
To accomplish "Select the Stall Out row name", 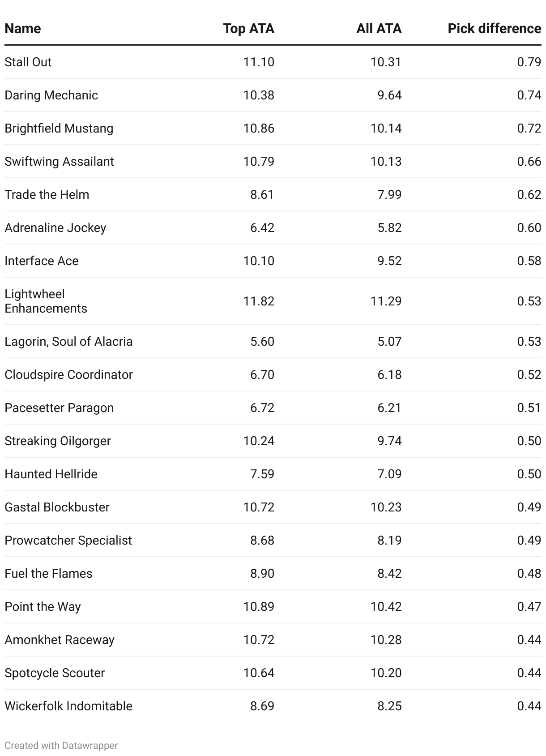I will pyautogui.click(x=28, y=62).
